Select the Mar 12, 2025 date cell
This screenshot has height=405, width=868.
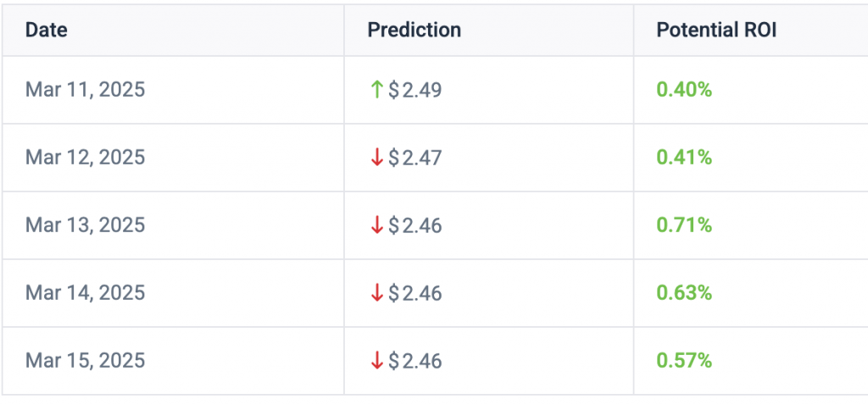[85, 158]
